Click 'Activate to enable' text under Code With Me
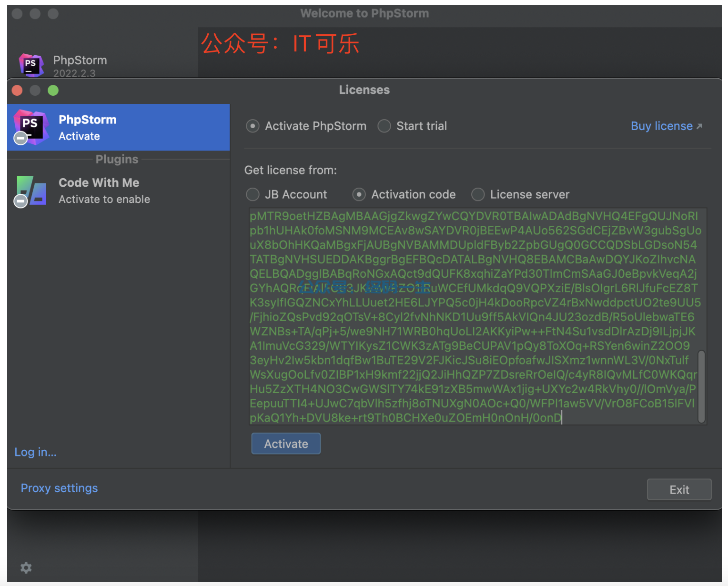 coord(104,200)
